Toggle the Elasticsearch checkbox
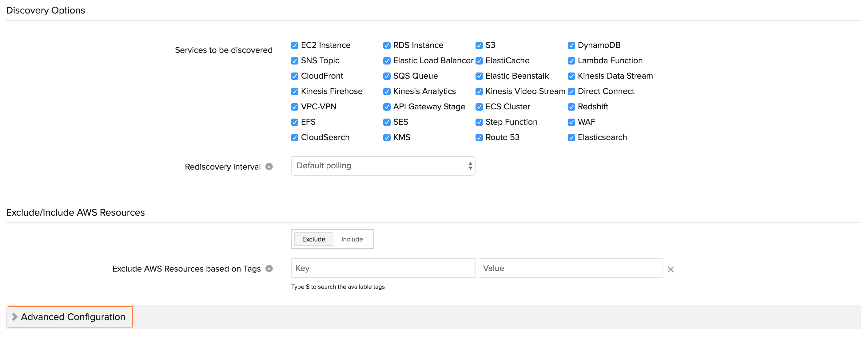Screen dimensions: 868x341 pyautogui.click(x=571, y=138)
